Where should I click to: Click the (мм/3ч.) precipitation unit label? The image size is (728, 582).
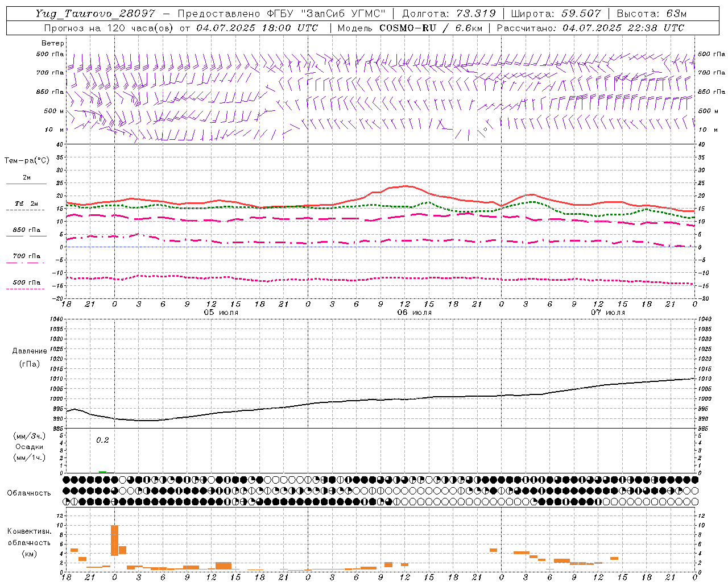30,436
